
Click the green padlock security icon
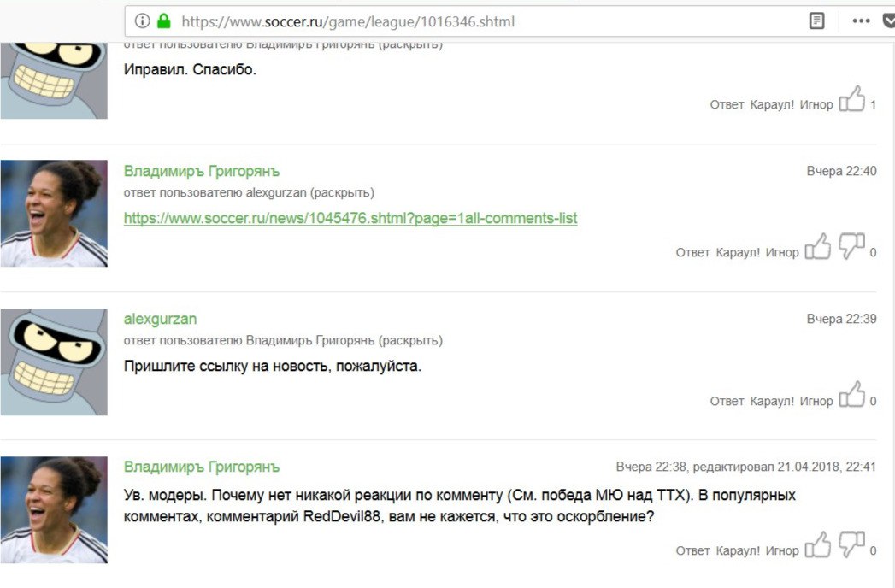pos(164,21)
